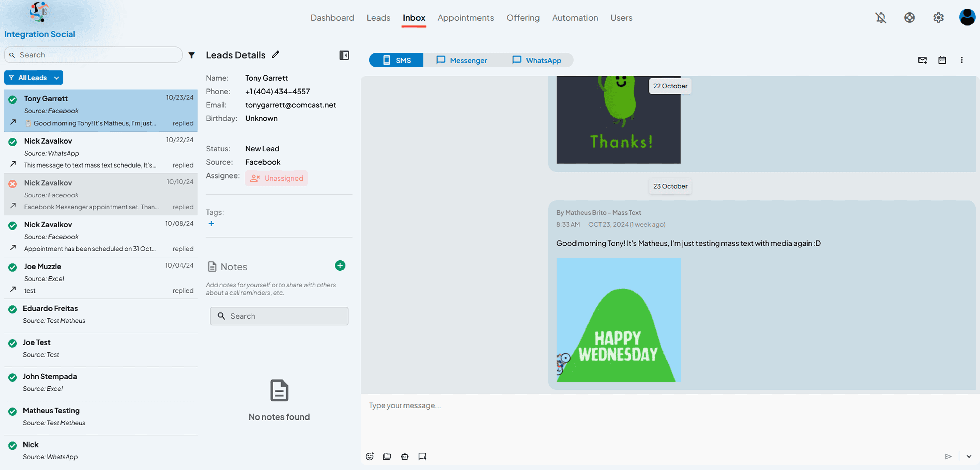Open the emoji picker in composer
This screenshot has height=470, width=980.
pos(369,456)
